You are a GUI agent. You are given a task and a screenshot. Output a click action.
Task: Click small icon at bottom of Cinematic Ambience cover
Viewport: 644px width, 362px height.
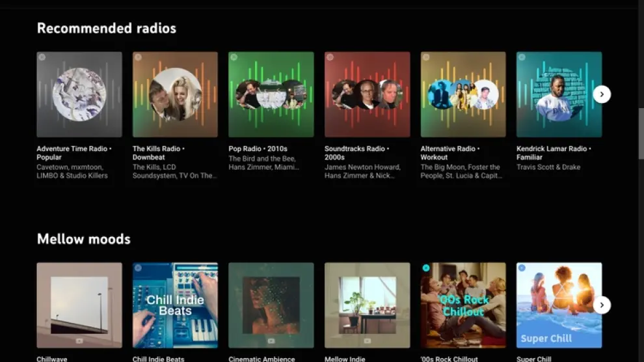tap(271, 341)
